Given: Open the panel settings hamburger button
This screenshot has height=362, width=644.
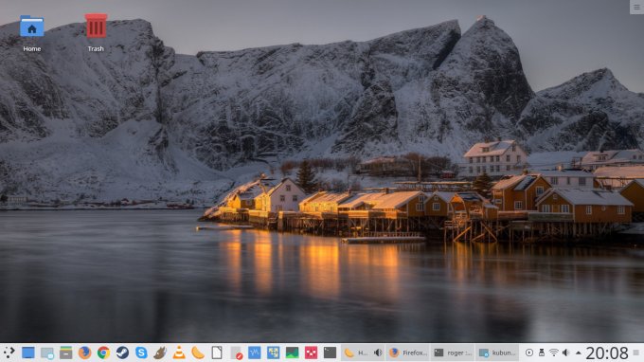Looking at the screenshot, I should [x=636, y=353].
